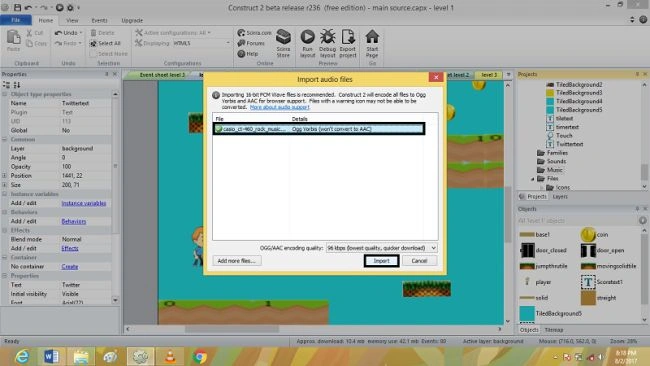The height and width of the screenshot is (366, 650).
Task: Click the Create container link
Action: coord(70,267)
